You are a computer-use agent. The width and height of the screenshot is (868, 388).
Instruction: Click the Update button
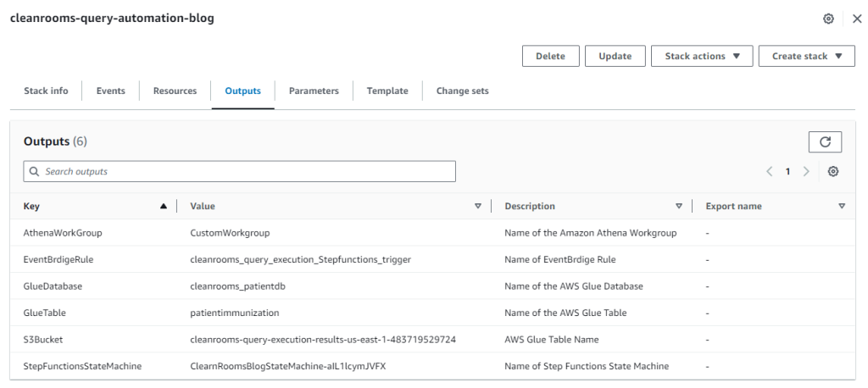click(x=615, y=56)
